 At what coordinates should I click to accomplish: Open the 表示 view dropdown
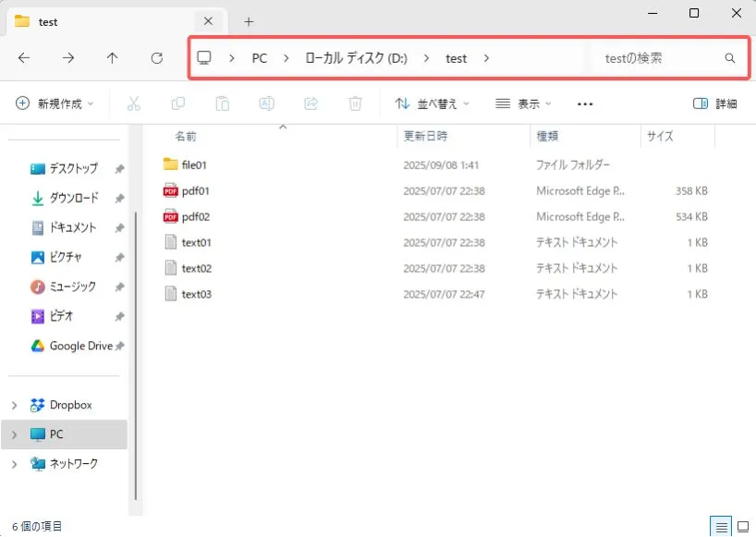click(523, 104)
